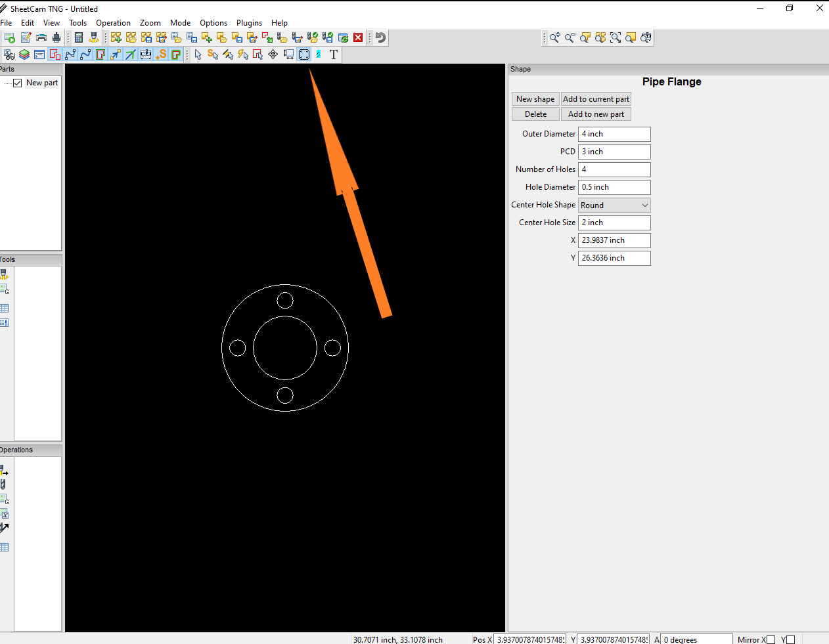Image resolution: width=829 pixels, height=644 pixels.
Task: Click the table grid icon in Operations panel
Action: pyautogui.click(x=5, y=547)
